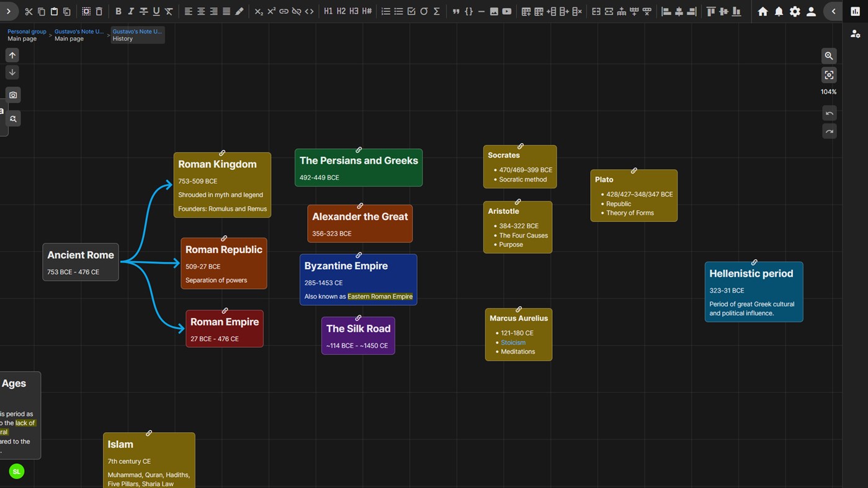The width and height of the screenshot is (868, 488).
Task: Click the undo arrow on the right
Action: click(x=829, y=113)
